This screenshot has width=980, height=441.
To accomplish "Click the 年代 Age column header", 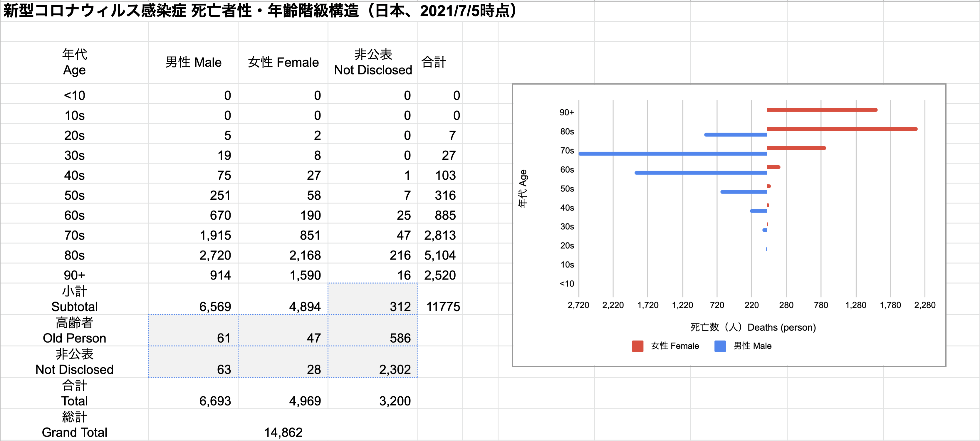I will 74,62.
